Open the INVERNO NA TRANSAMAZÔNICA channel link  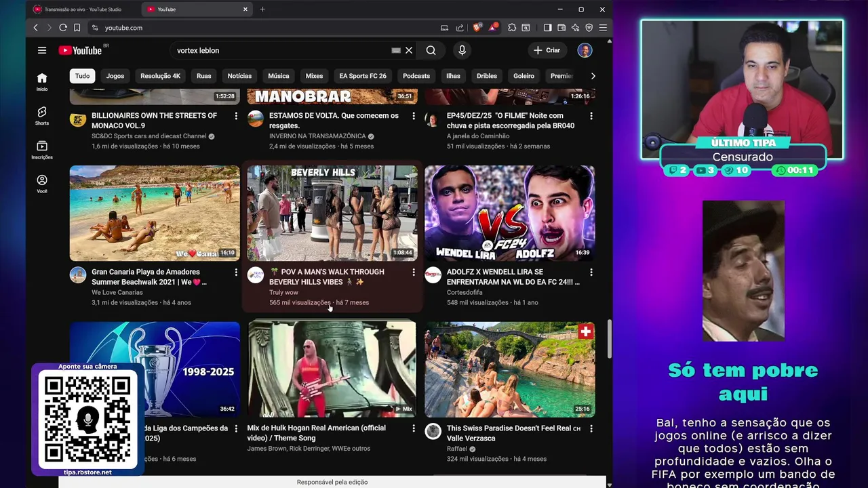tap(317, 136)
